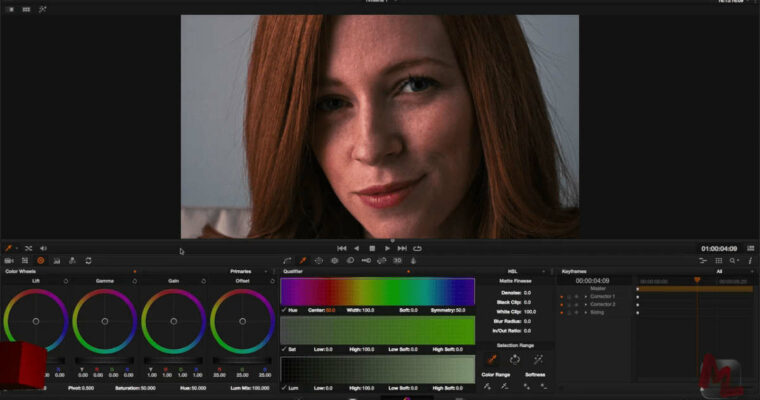Select the Qualifier eyedropper palette

303,261
